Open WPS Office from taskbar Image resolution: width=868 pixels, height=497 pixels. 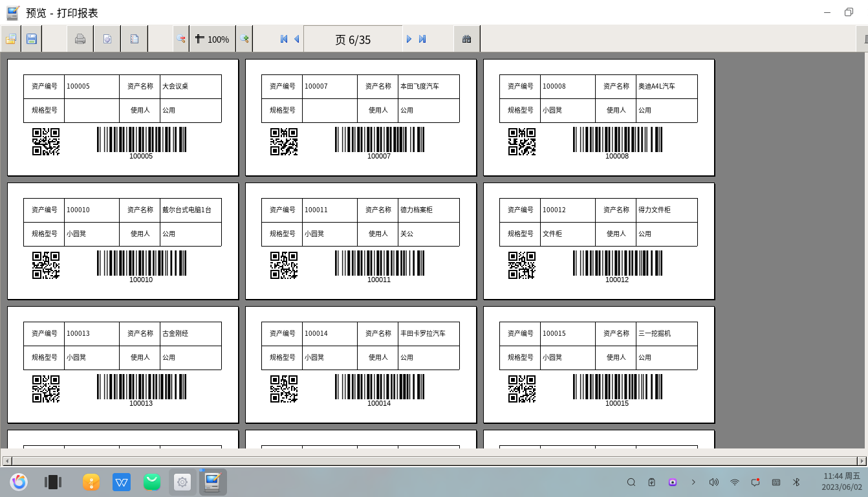pos(122,482)
